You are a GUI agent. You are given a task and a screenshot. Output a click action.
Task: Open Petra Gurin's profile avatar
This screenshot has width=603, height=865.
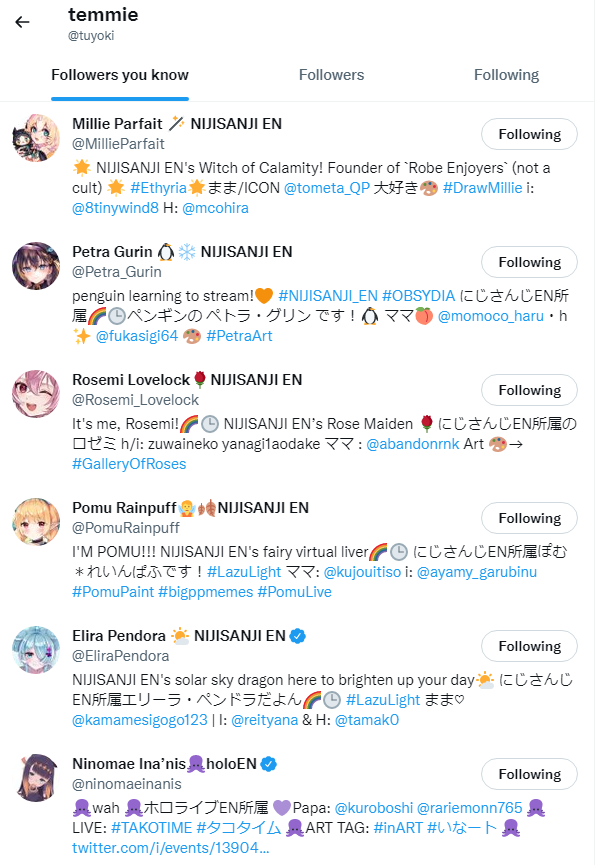tap(36, 266)
